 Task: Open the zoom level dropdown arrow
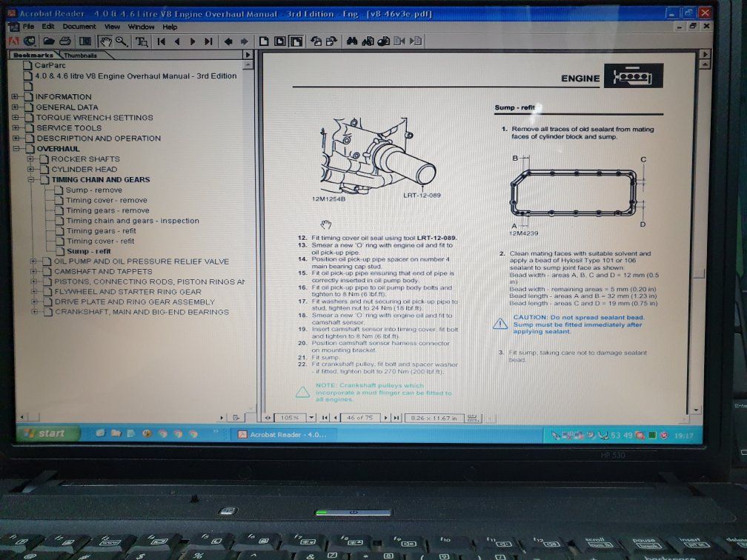(x=311, y=418)
